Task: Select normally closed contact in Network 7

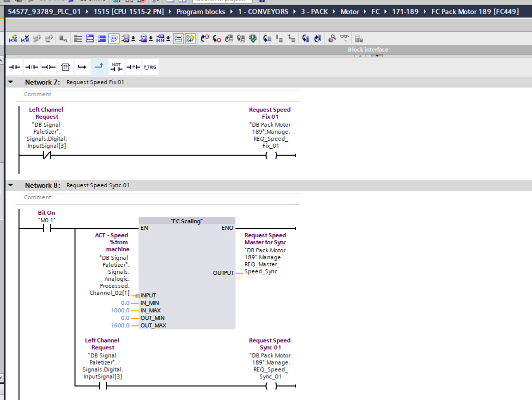Action: click(47, 155)
